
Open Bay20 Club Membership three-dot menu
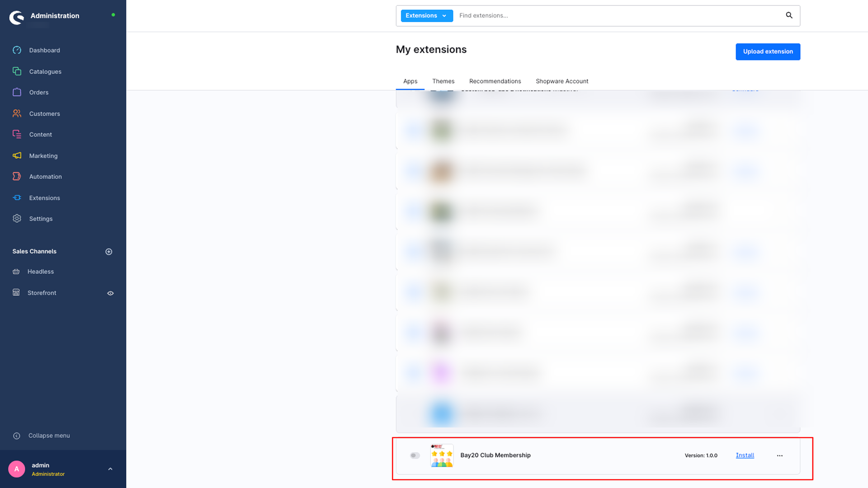(x=780, y=455)
